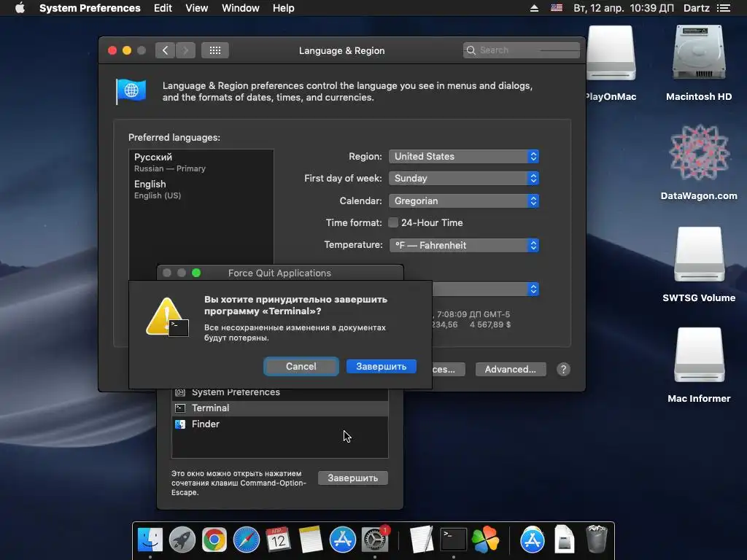Screen dimensions: 747x560
Task: Open App Store icon next to Notes
Action: coord(343,540)
